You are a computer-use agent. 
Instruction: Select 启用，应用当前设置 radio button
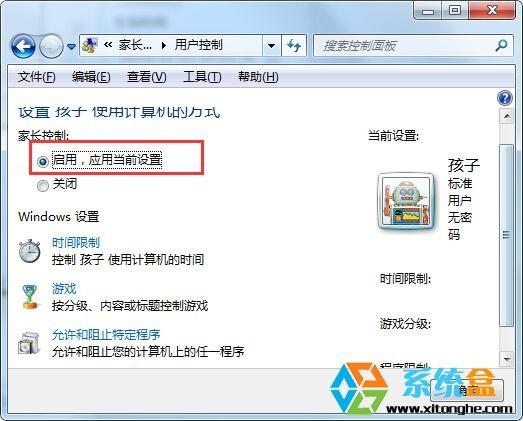(x=43, y=162)
